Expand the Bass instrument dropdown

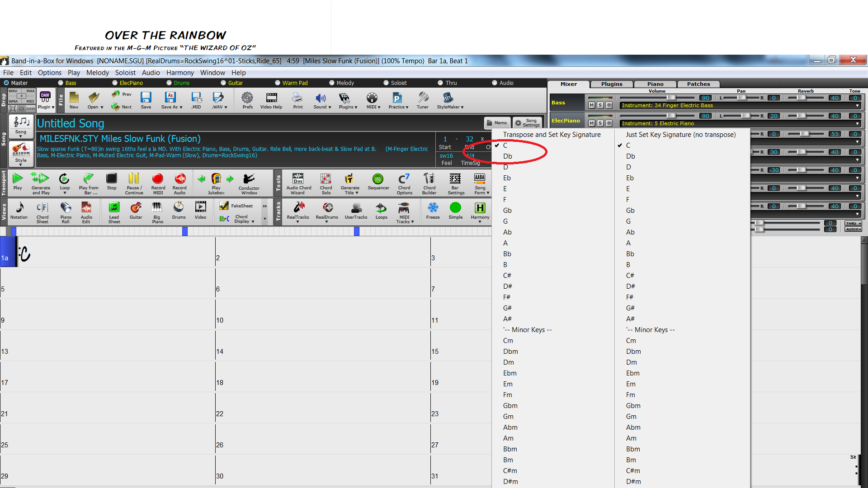[x=857, y=106]
